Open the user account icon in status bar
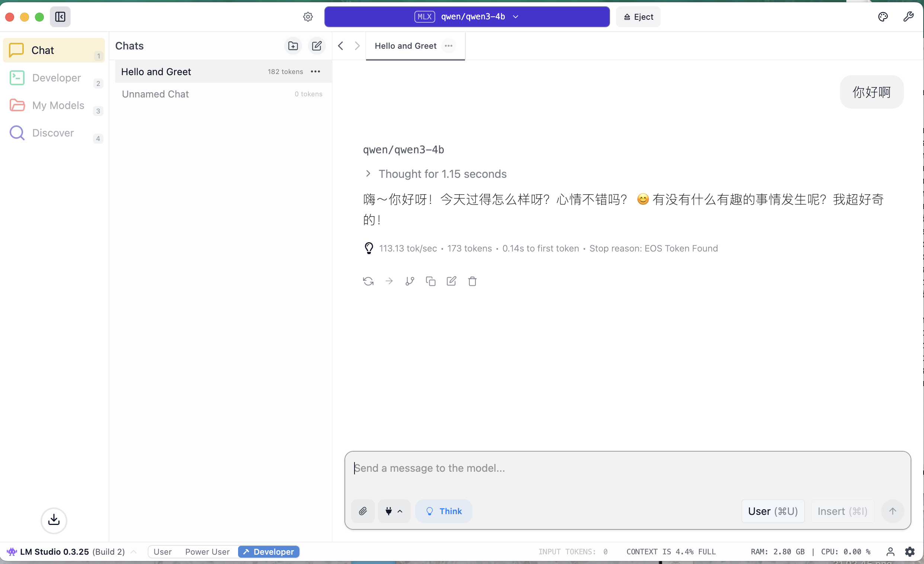This screenshot has width=924, height=564. point(890,552)
